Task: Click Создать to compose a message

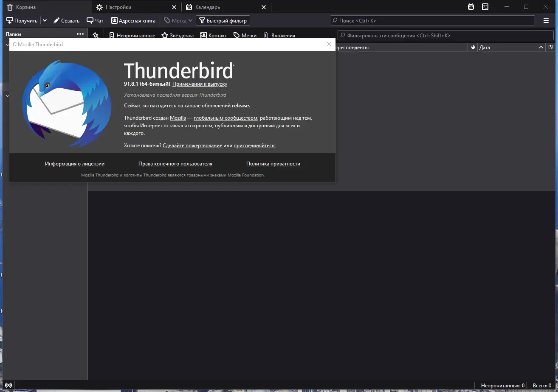Action: pos(66,20)
